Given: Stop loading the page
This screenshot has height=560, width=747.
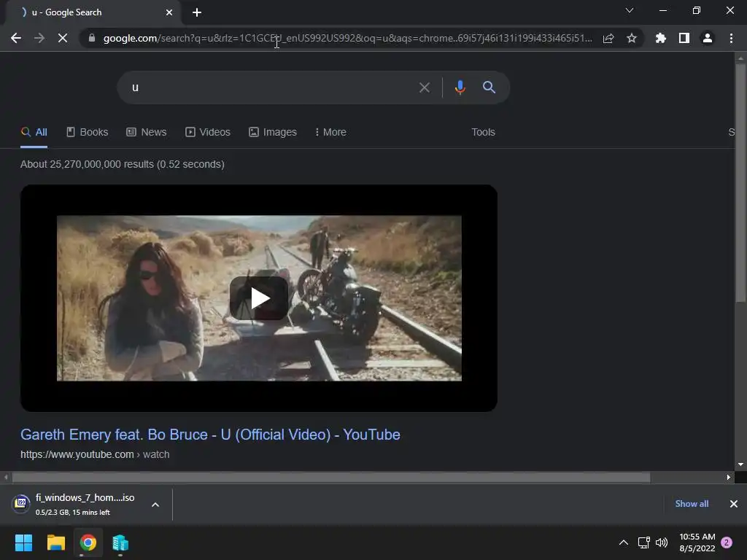Looking at the screenshot, I should tap(63, 38).
